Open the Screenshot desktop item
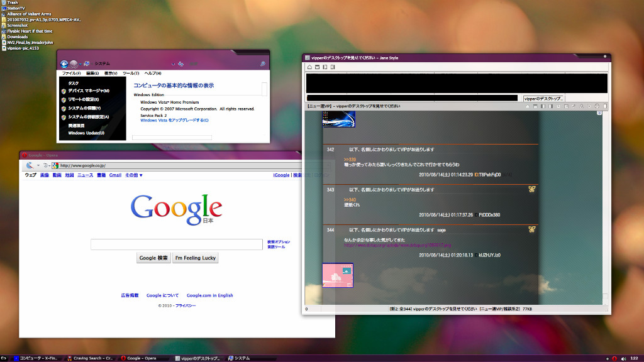The width and height of the screenshot is (644, 362). tap(14, 25)
